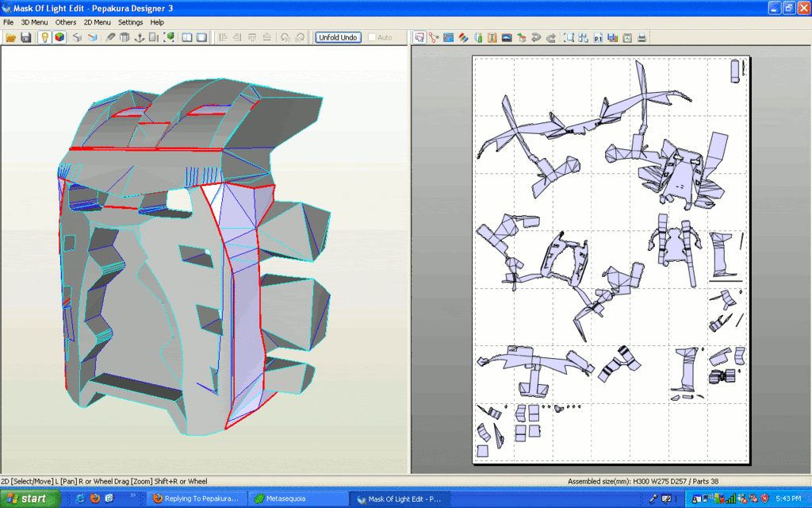
Task: Click the rotate 90 counter-clockwise icon
Action: point(285,37)
